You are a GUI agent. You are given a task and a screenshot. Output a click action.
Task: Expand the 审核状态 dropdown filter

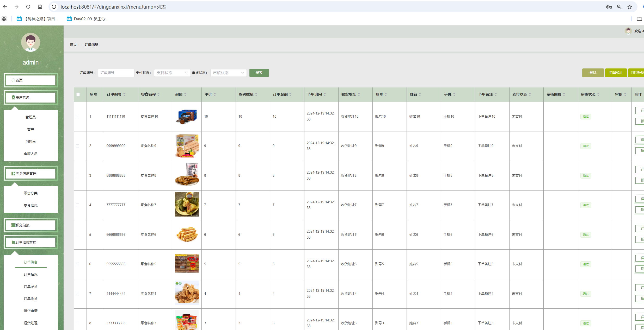[228, 73]
